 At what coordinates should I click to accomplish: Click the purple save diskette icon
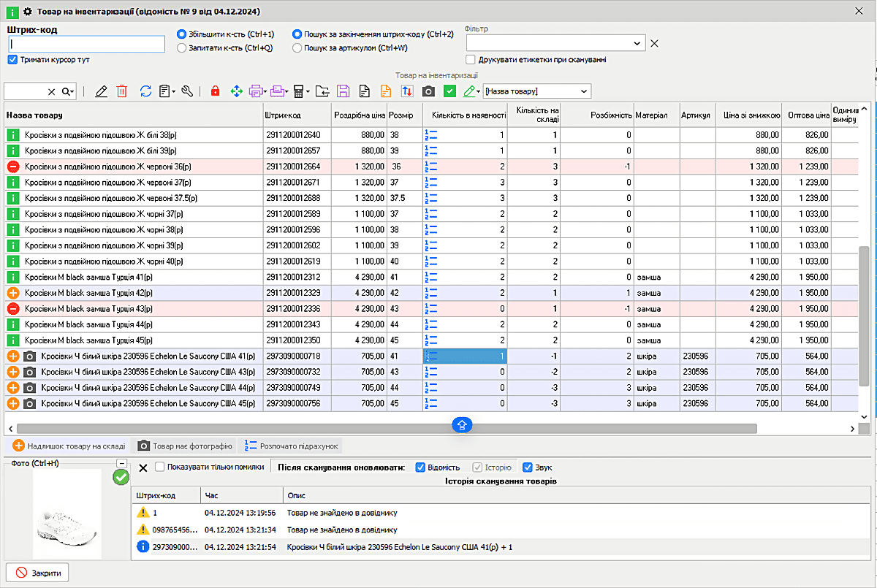pos(343,91)
